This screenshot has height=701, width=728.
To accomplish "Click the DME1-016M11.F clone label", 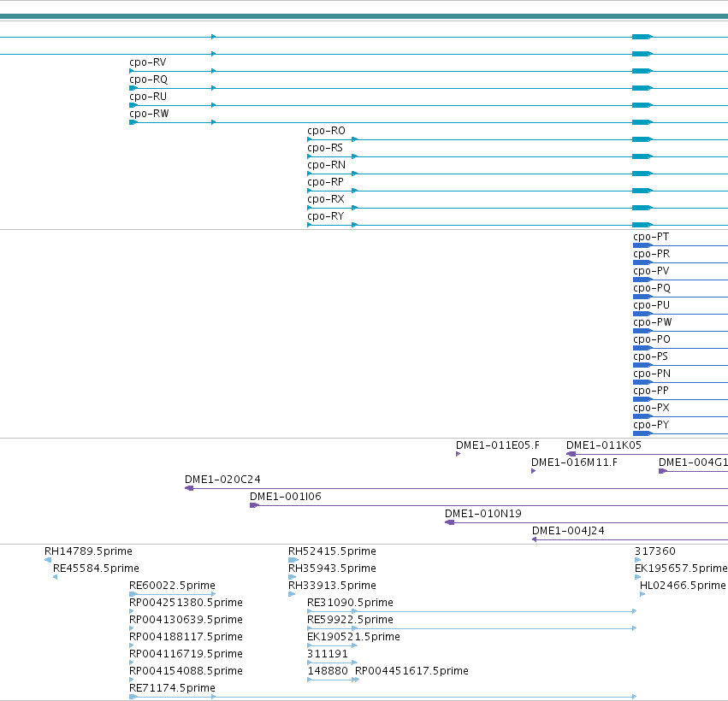I will pos(574,462).
